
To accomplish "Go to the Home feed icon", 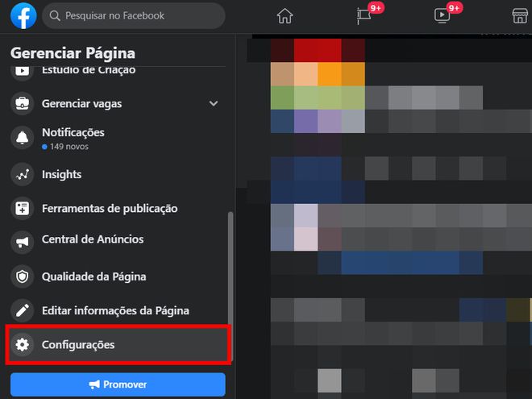I will (285, 16).
